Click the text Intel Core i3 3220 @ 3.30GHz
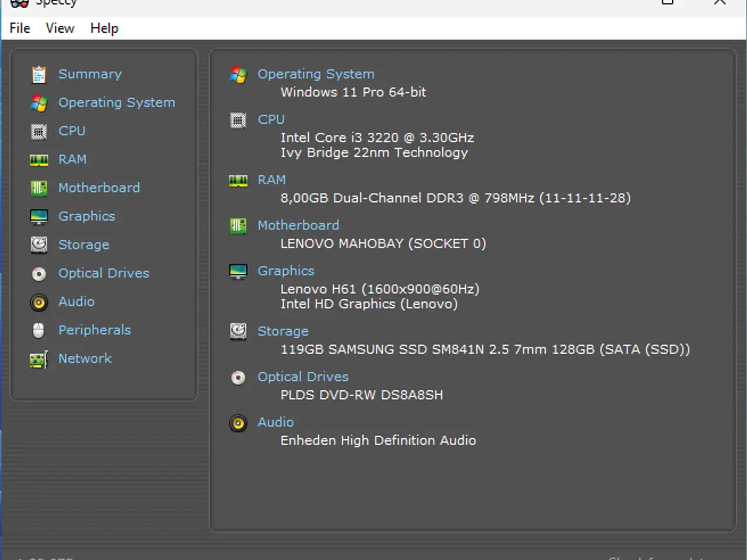 (378, 138)
